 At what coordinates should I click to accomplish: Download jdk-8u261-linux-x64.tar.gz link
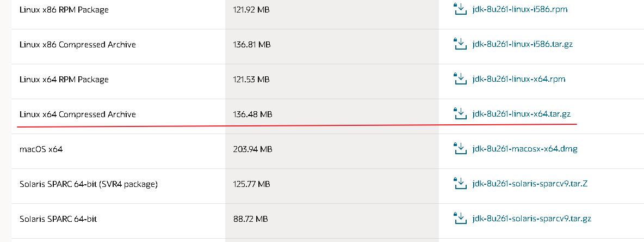[522, 114]
